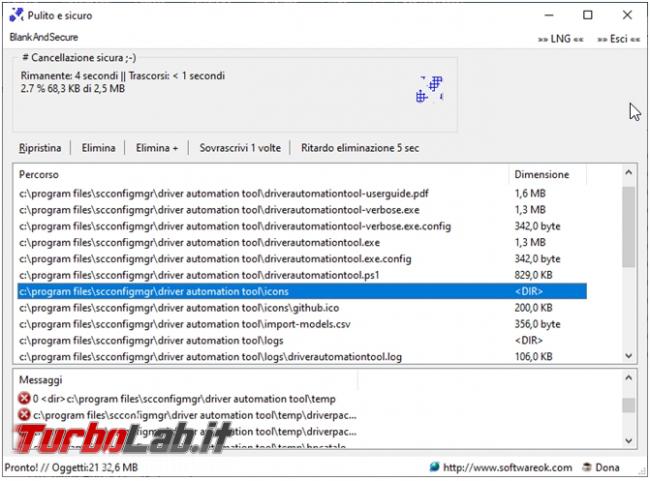
Task: Click file list scrollbar down arrow
Action: coord(628,356)
